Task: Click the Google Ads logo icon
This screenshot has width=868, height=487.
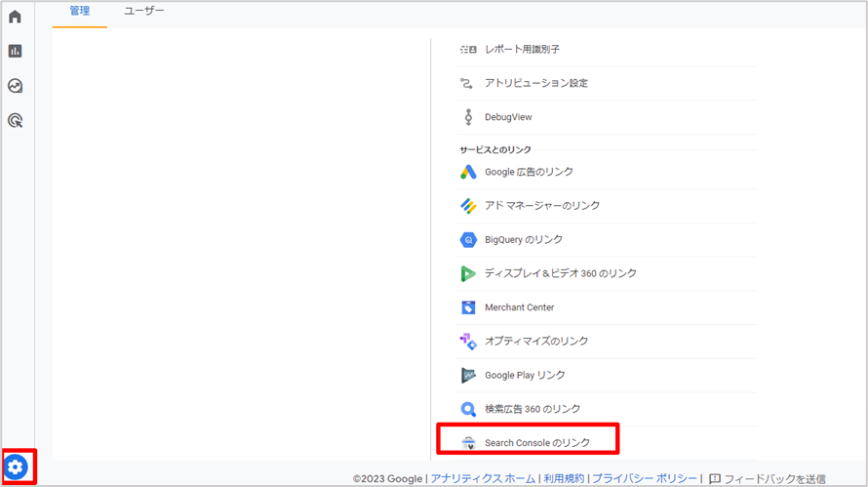Action: pyautogui.click(x=468, y=172)
